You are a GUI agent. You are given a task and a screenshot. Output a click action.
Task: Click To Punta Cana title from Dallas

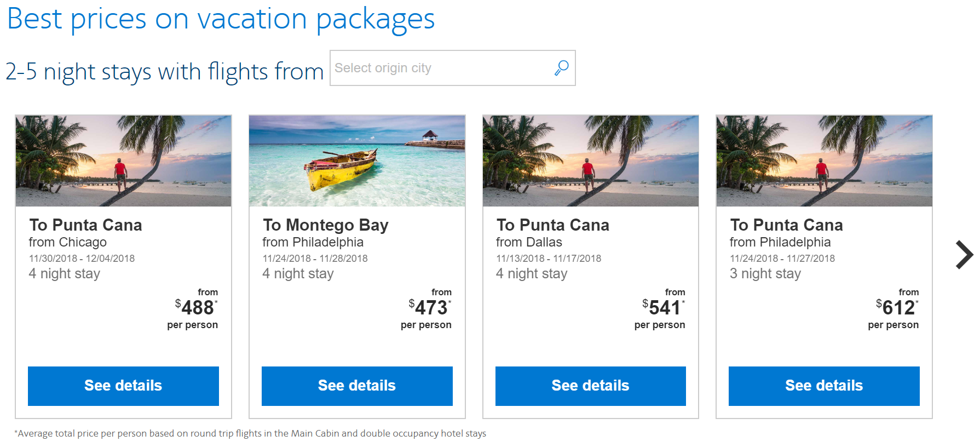tap(552, 225)
